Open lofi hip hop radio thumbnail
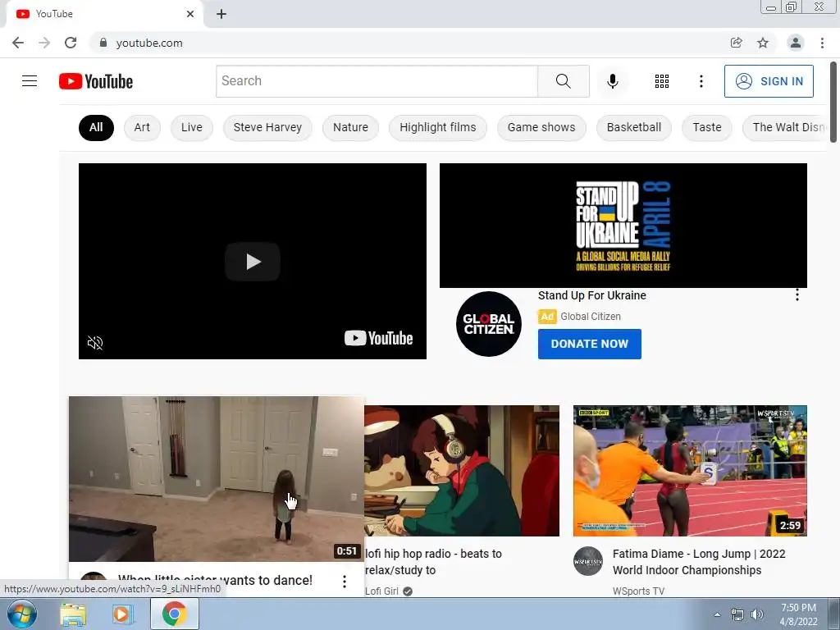 [x=462, y=471]
